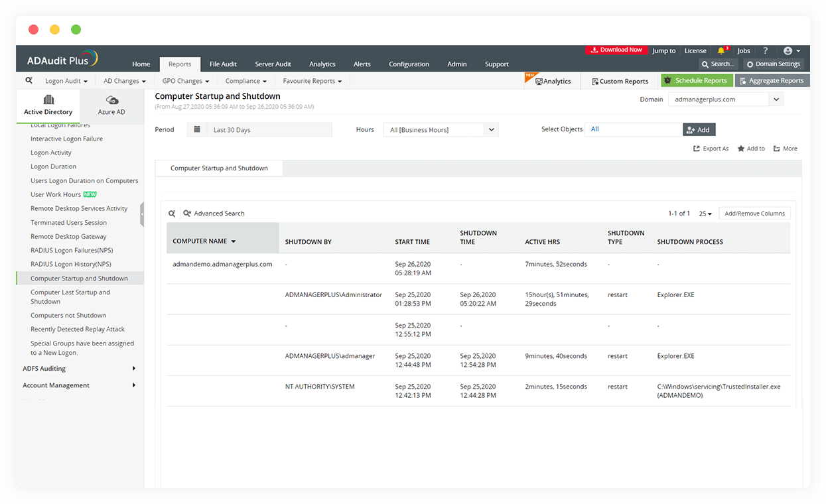
Task: Open the Logon Duration report
Action: (x=53, y=166)
